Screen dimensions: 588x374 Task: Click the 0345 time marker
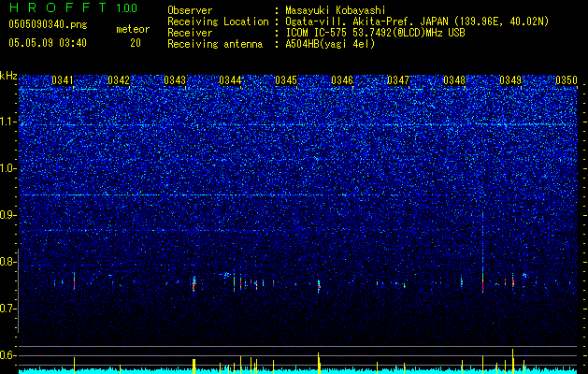point(286,80)
